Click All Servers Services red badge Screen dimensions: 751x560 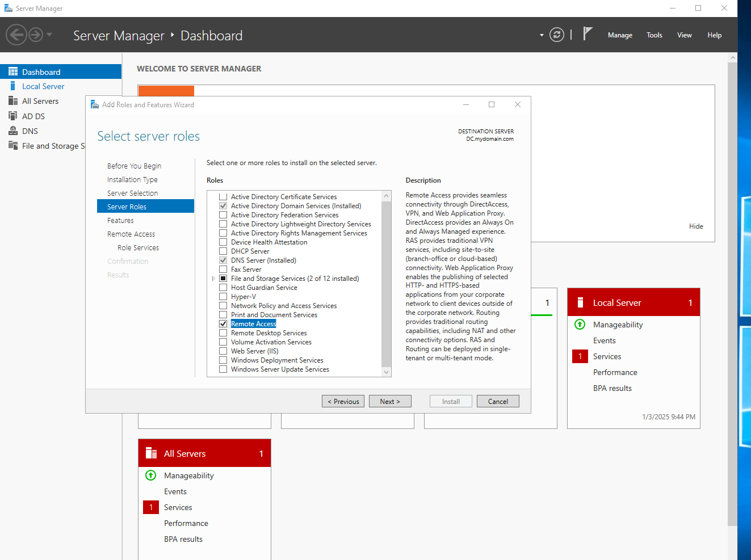tap(151, 507)
